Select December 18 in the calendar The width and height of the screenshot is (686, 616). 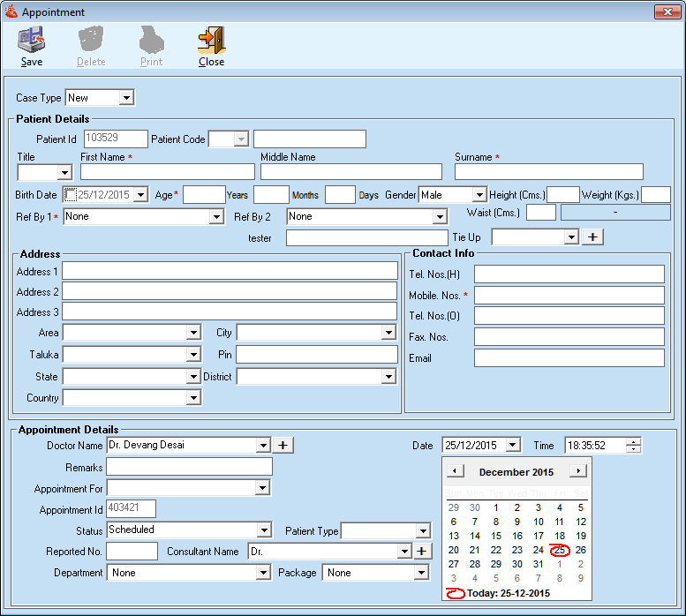559,536
